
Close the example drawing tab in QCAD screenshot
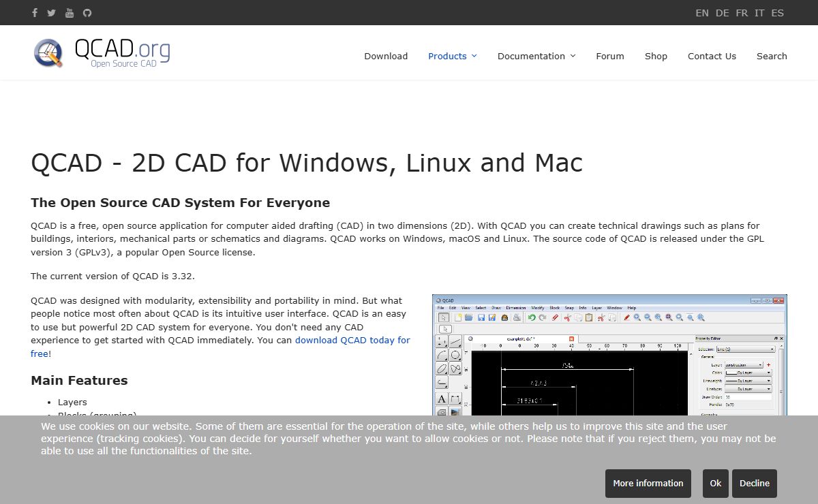click(571, 338)
